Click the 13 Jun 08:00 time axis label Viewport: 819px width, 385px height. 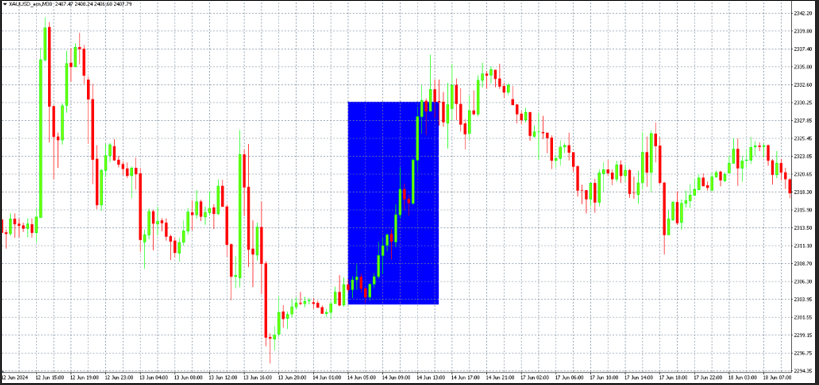[x=188, y=377]
